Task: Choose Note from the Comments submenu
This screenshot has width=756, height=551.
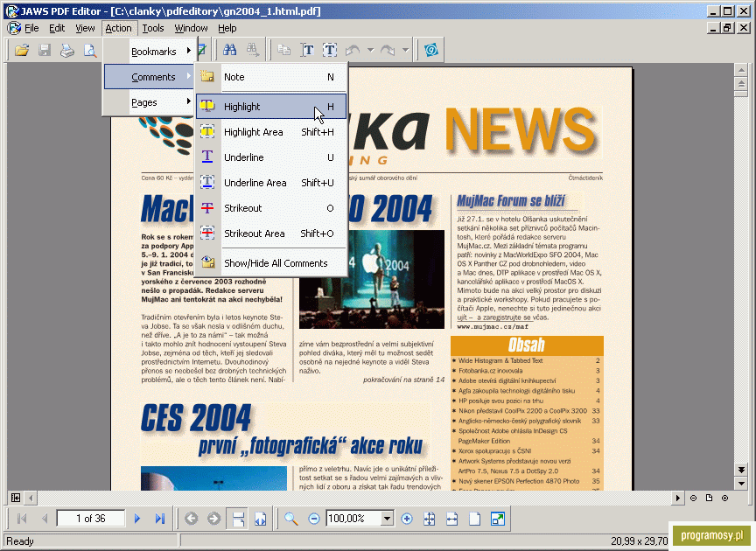Action: click(x=271, y=77)
